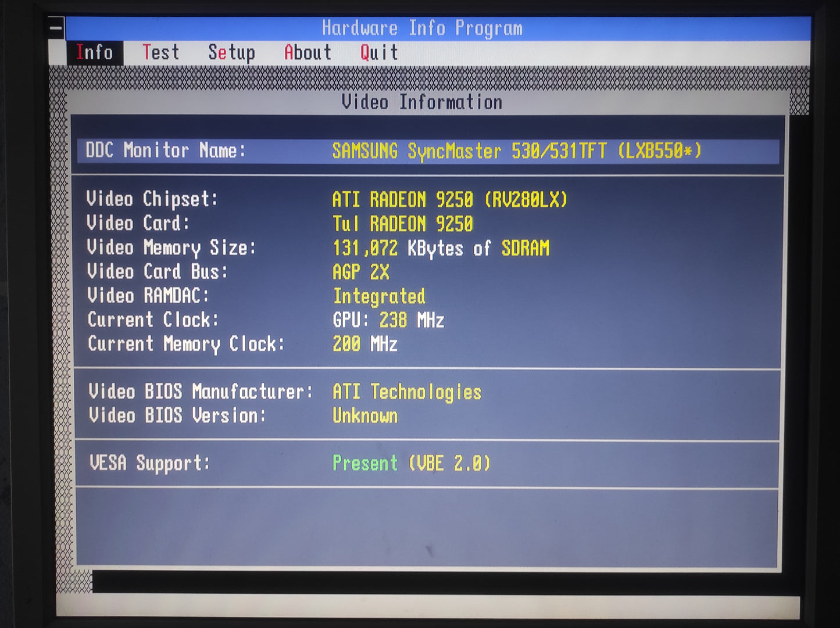840x628 pixels.
Task: Click the AGP 2X bus value
Action: pos(361,272)
